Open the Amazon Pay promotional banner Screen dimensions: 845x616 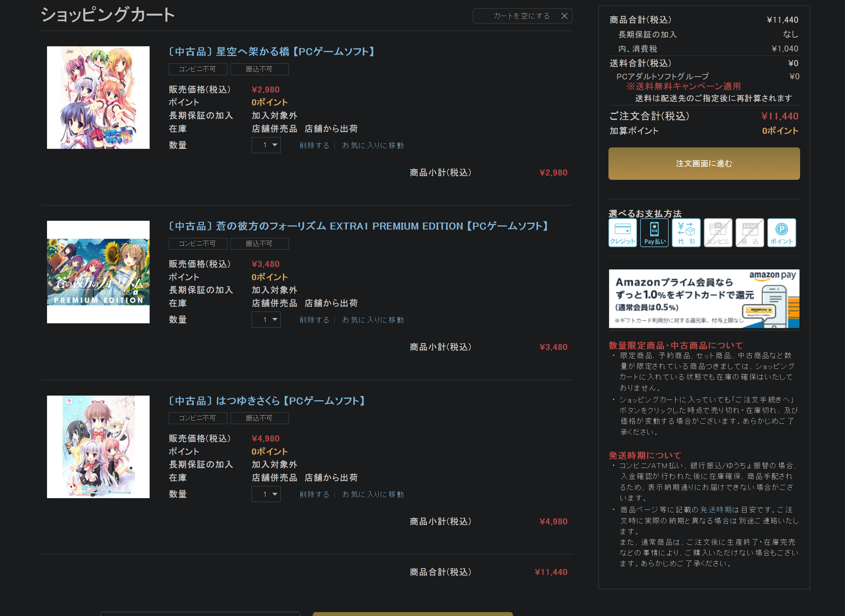point(704,299)
